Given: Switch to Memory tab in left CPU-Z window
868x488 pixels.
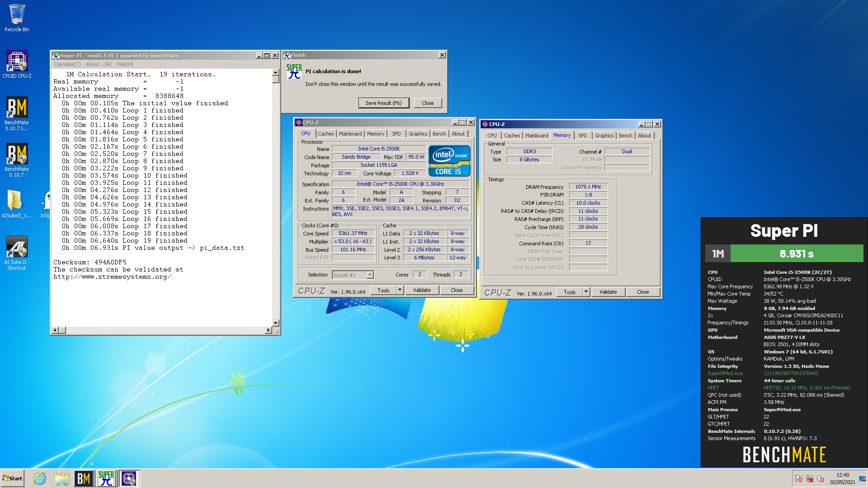Looking at the screenshot, I should tap(376, 134).
